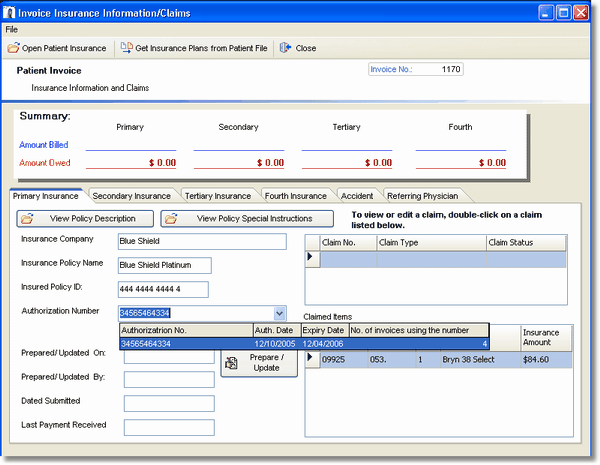Maximize the Invoice Insurance Information window
The width and height of the screenshot is (600, 465).
point(563,13)
